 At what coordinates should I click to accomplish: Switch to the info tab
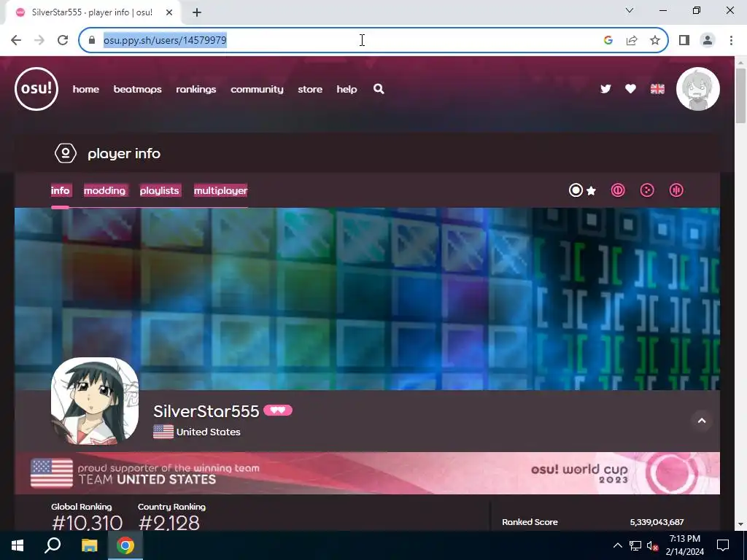pyautogui.click(x=60, y=190)
